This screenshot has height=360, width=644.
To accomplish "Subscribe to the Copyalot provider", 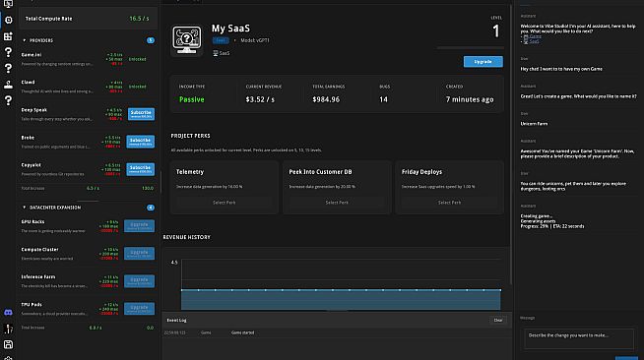I will pyautogui.click(x=140, y=169).
